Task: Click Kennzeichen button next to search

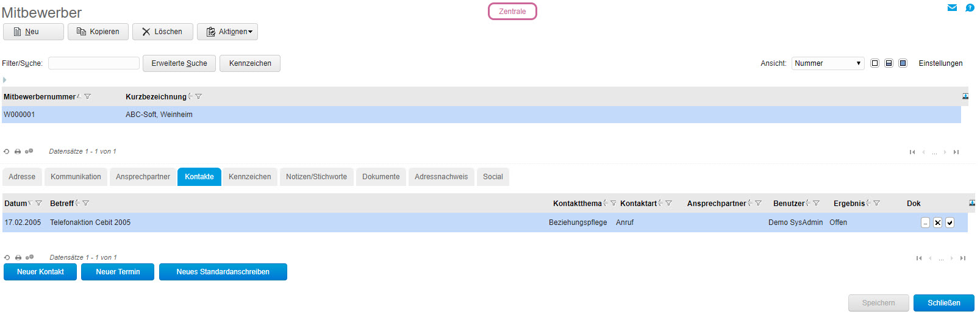Action: pos(250,63)
